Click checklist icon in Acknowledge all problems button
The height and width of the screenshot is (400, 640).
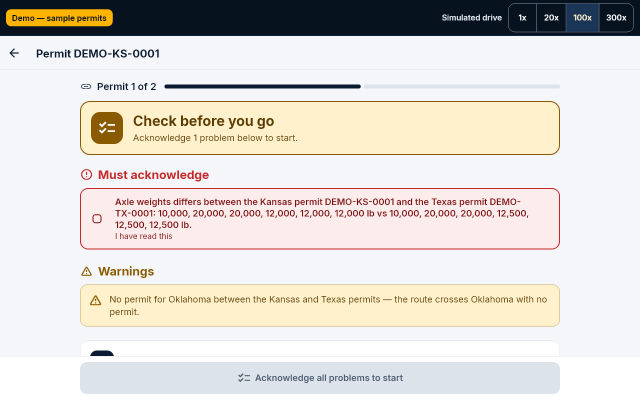click(x=244, y=378)
